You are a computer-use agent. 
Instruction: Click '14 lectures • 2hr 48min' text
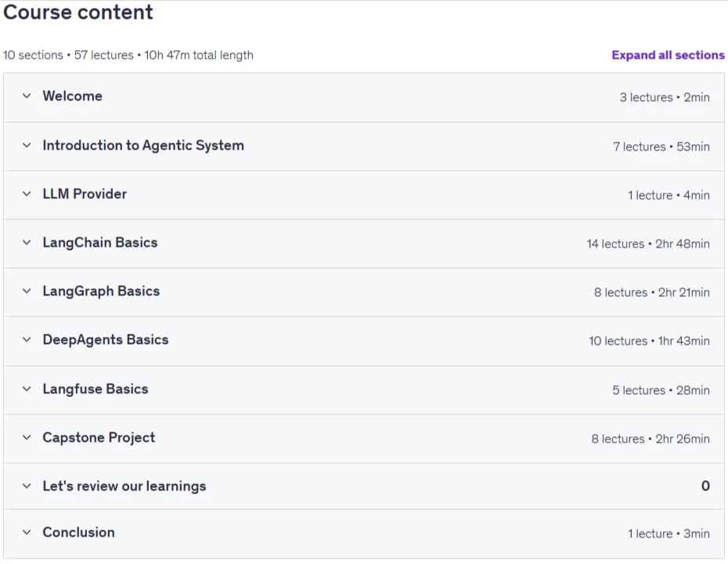point(648,244)
